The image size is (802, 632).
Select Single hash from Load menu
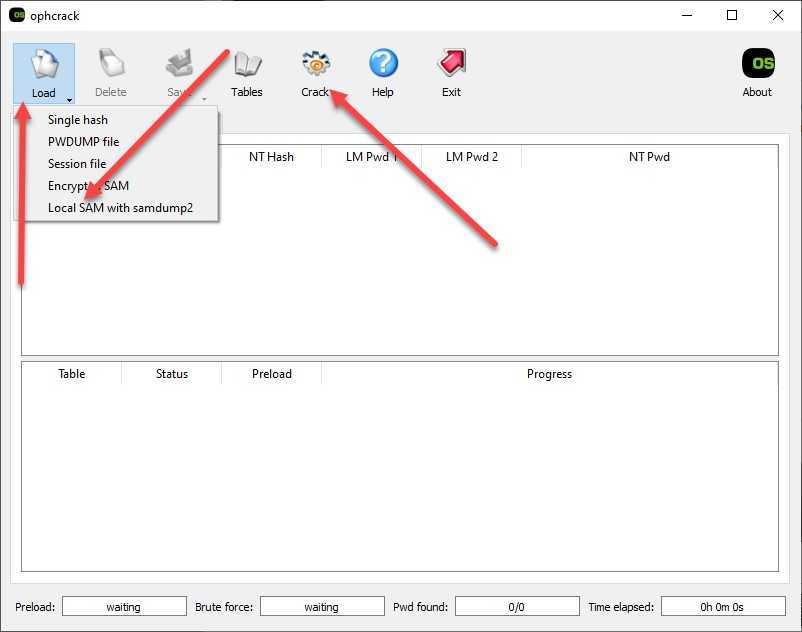click(78, 120)
